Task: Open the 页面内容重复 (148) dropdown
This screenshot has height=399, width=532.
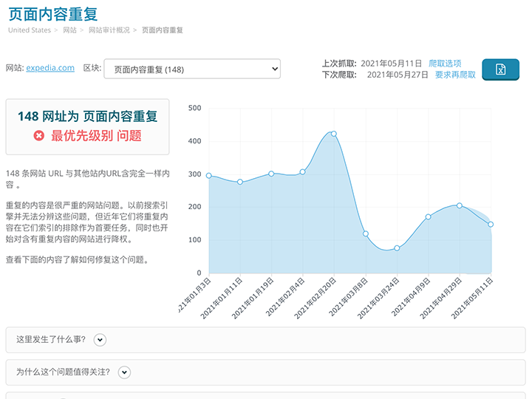Action: [192, 69]
